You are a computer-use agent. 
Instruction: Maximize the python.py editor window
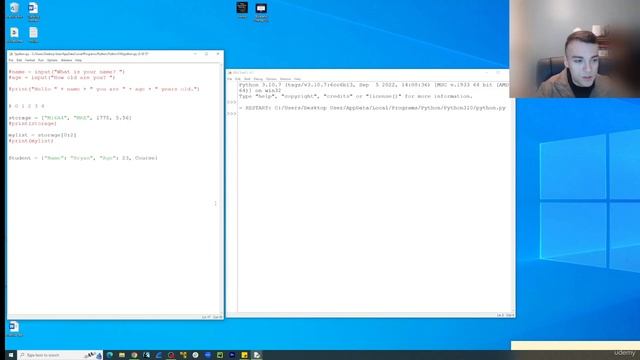tap(207, 54)
